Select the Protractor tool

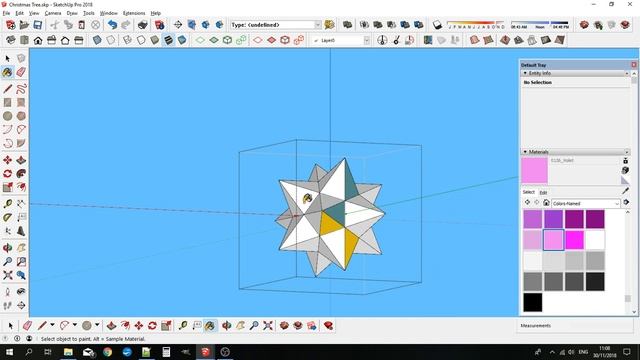click(x=7, y=218)
